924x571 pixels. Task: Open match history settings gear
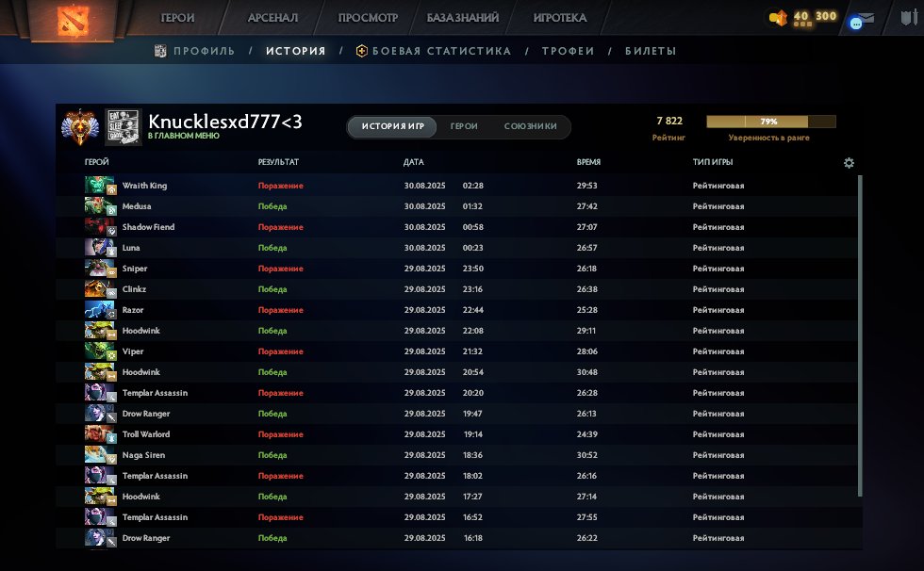849,163
